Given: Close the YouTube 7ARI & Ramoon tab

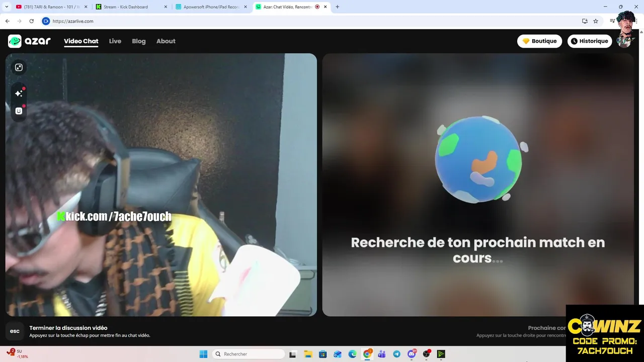Looking at the screenshot, I should tap(86, 7).
